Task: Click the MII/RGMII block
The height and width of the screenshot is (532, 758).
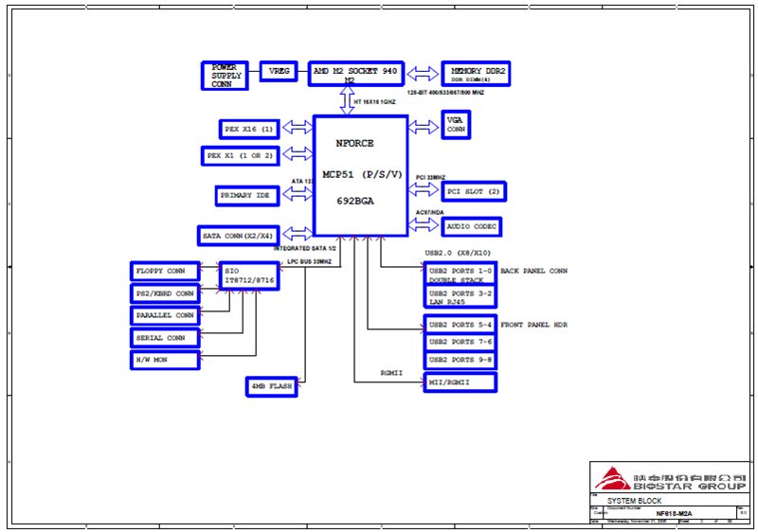Action: click(x=460, y=381)
